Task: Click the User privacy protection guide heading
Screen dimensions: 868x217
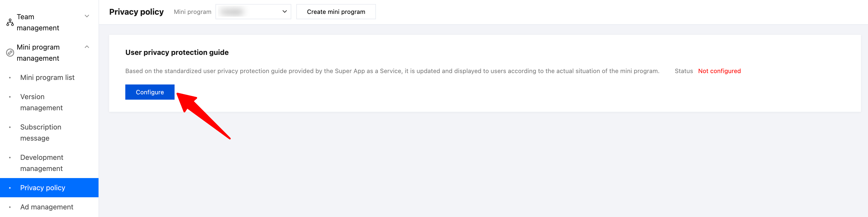Action: pos(177,52)
